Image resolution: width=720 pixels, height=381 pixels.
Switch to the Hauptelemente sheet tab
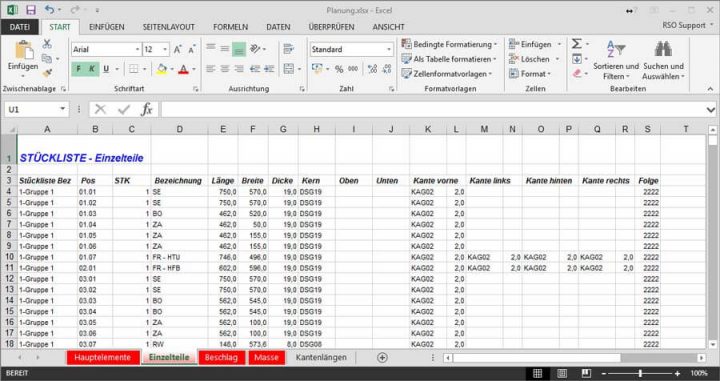103,358
